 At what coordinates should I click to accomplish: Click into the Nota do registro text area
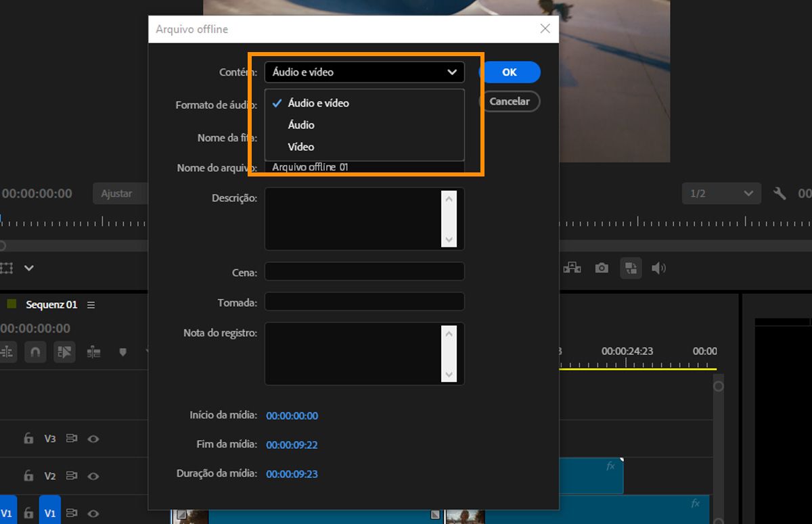coord(353,354)
